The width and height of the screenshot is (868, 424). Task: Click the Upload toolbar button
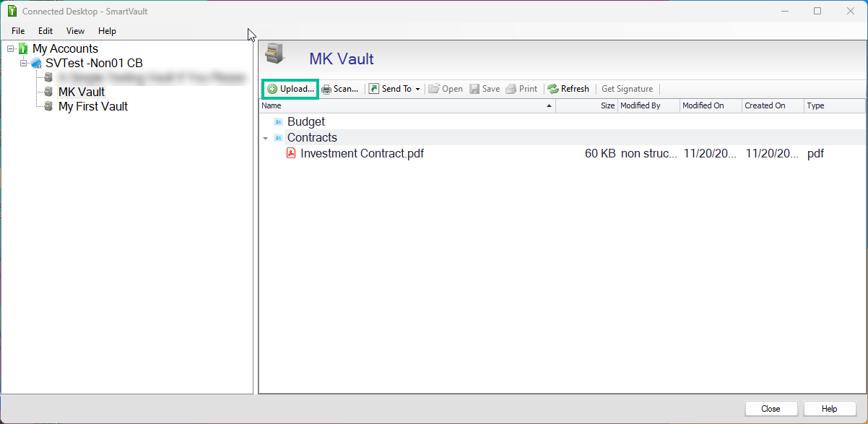pyautogui.click(x=290, y=89)
